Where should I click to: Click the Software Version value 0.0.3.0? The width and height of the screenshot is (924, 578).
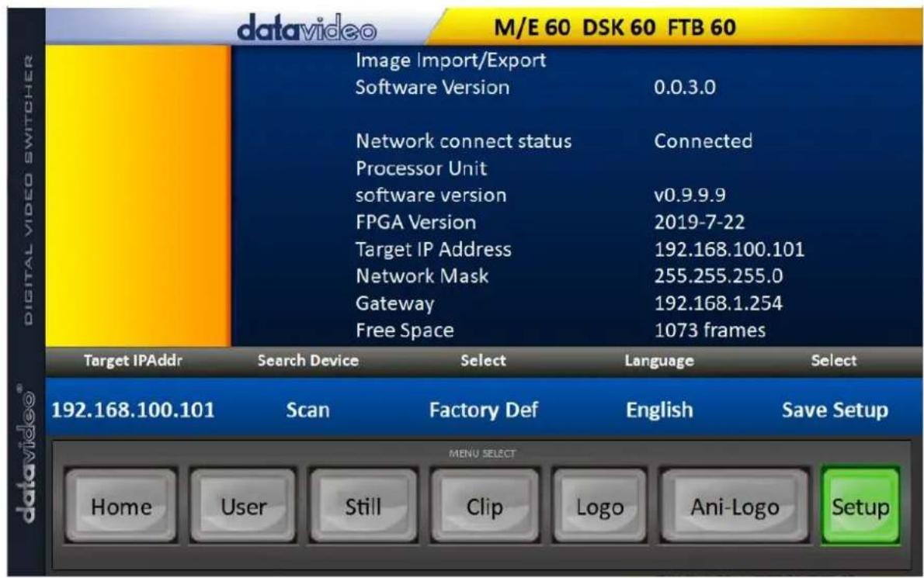point(685,87)
